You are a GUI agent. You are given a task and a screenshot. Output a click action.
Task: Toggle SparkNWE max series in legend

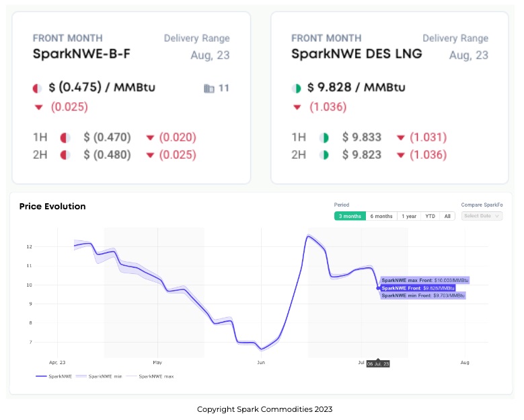[x=150, y=376]
